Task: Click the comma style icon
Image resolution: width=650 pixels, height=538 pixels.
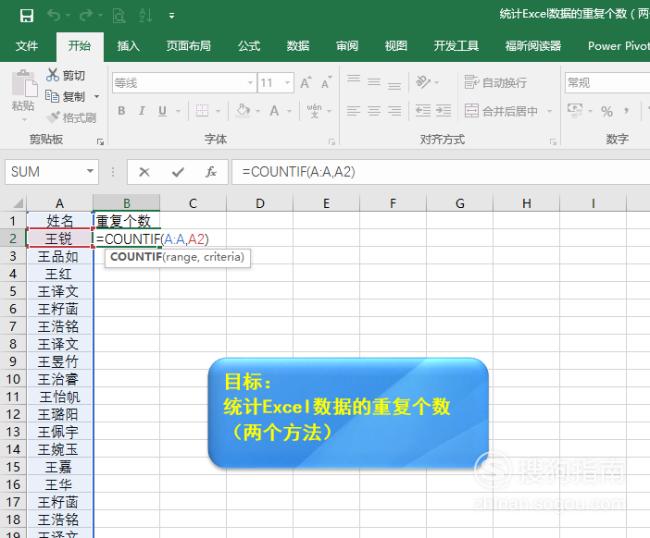Action: click(627, 110)
